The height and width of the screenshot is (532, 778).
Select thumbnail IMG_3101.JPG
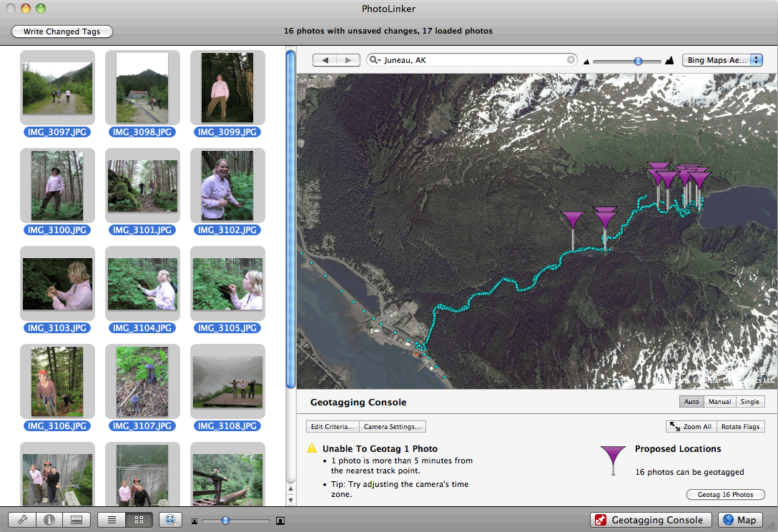click(x=142, y=186)
